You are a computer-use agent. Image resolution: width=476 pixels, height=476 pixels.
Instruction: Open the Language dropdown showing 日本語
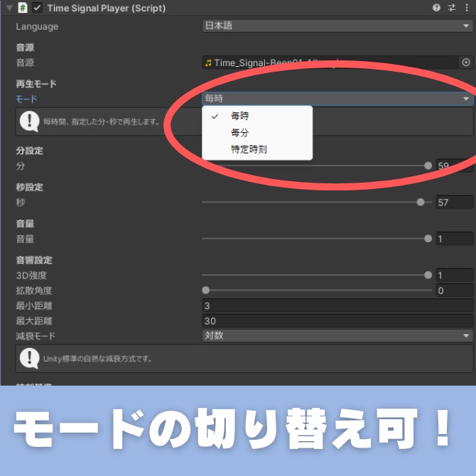click(337, 26)
